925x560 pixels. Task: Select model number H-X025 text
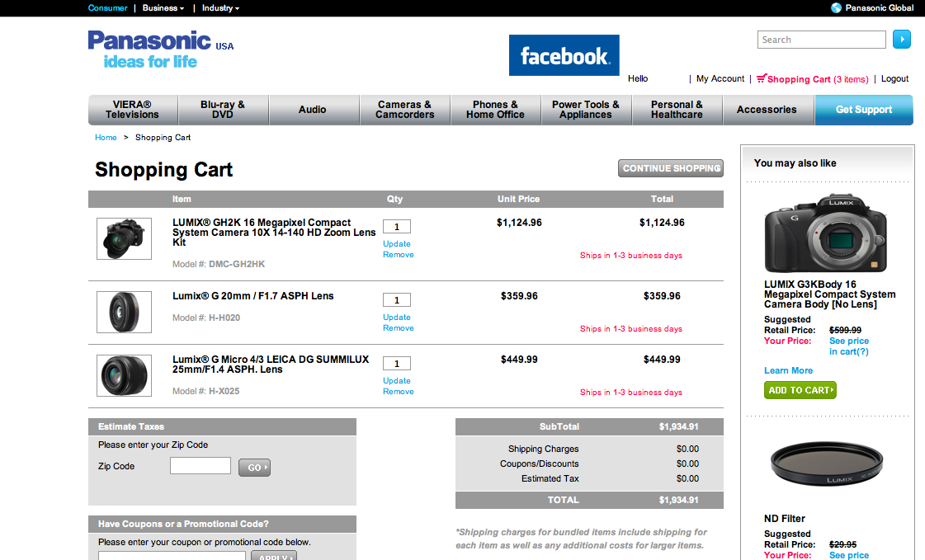coord(224,391)
